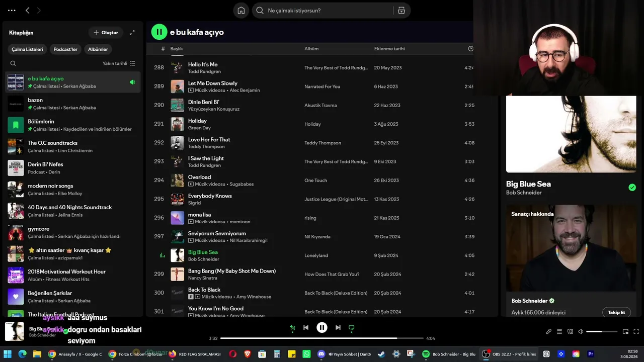Select the track Seviyorum Sevmiyorum

217,233
